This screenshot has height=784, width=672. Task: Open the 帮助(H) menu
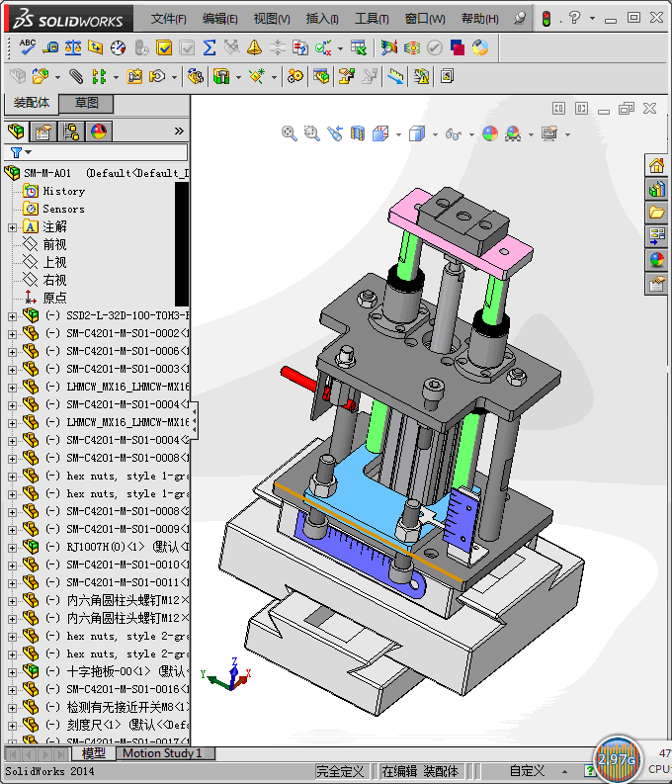[479, 19]
